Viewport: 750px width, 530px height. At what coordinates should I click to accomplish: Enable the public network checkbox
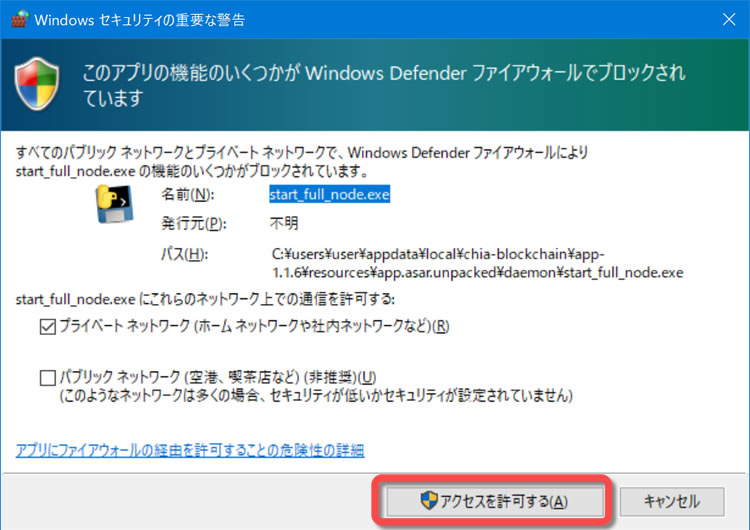(48, 377)
